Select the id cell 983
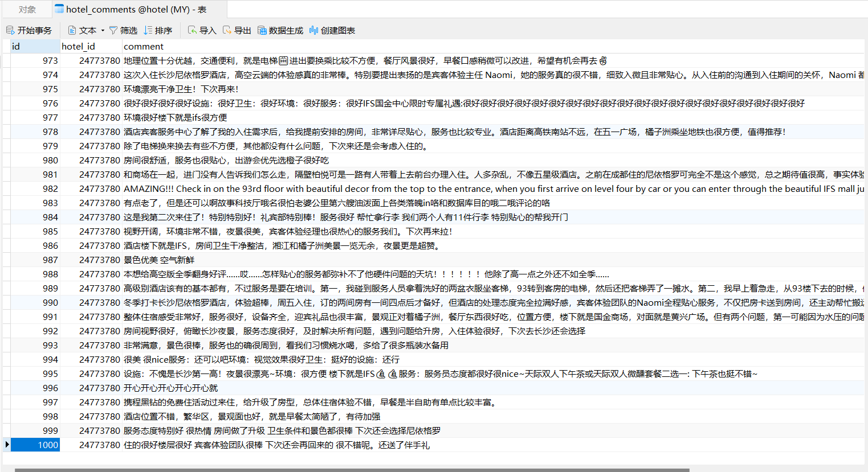The height and width of the screenshot is (472, 868). click(x=35, y=203)
